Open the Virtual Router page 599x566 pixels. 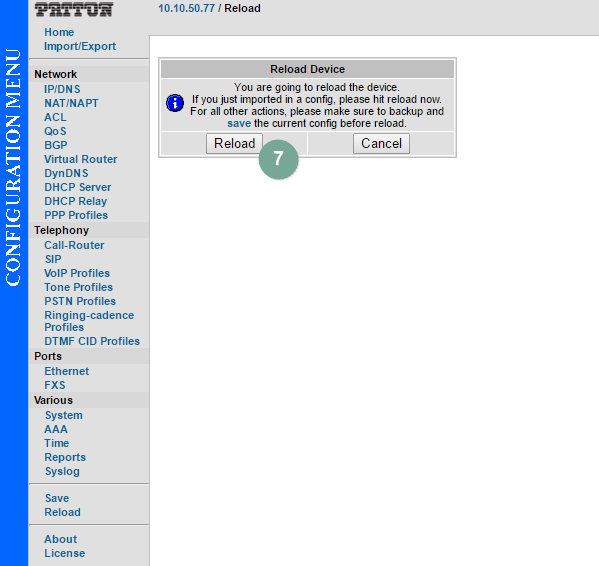click(81, 159)
